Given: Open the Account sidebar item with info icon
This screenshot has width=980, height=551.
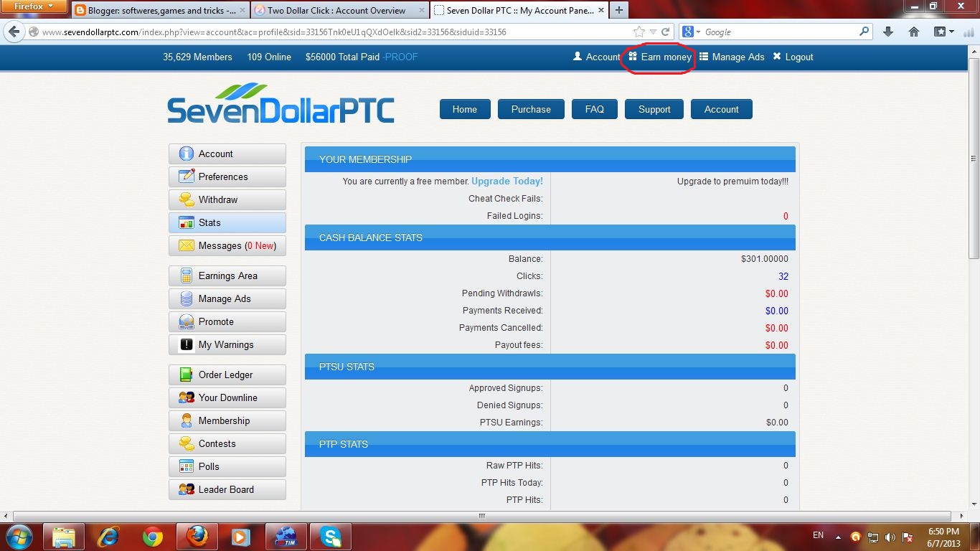Looking at the screenshot, I should click(x=227, y=154).
